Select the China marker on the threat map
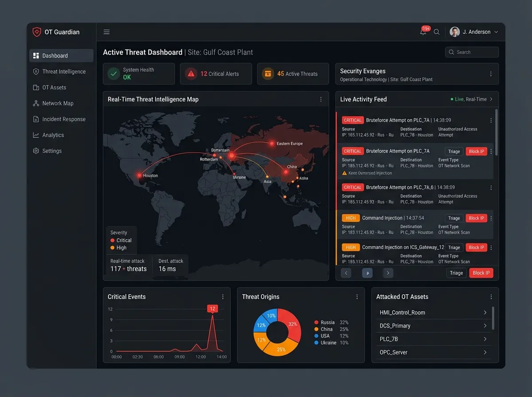The width and height of the screenshot is (532, 397). pyautogui.click(x=285, y=172)
